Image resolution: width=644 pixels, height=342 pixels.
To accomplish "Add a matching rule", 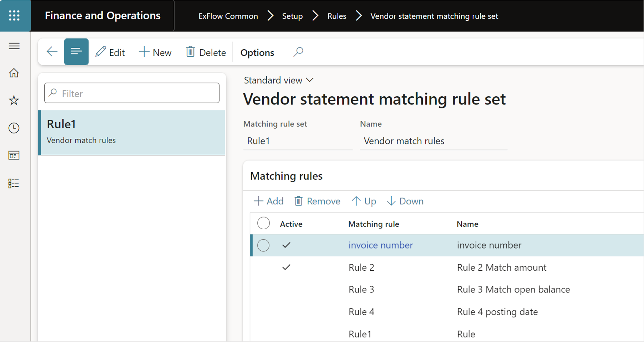I will (x=268, y=201).
